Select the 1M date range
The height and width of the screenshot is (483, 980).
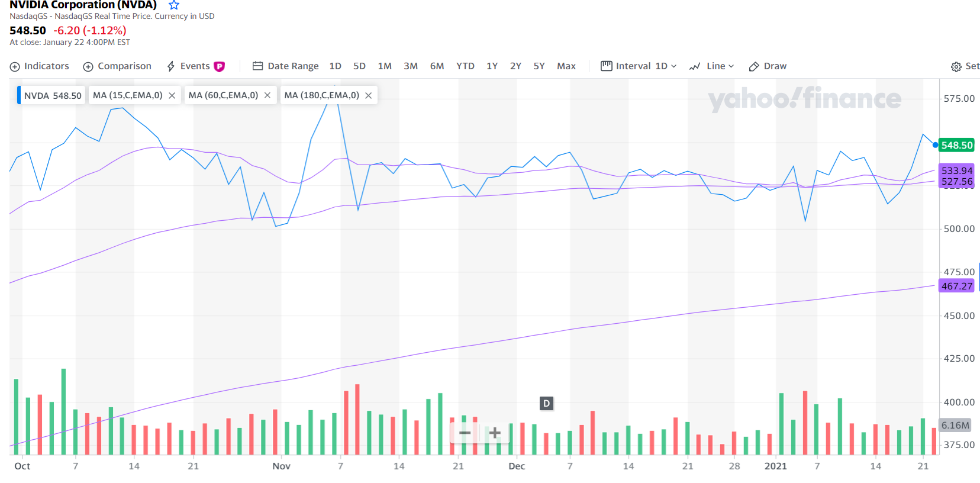click(x=385, y=66)
